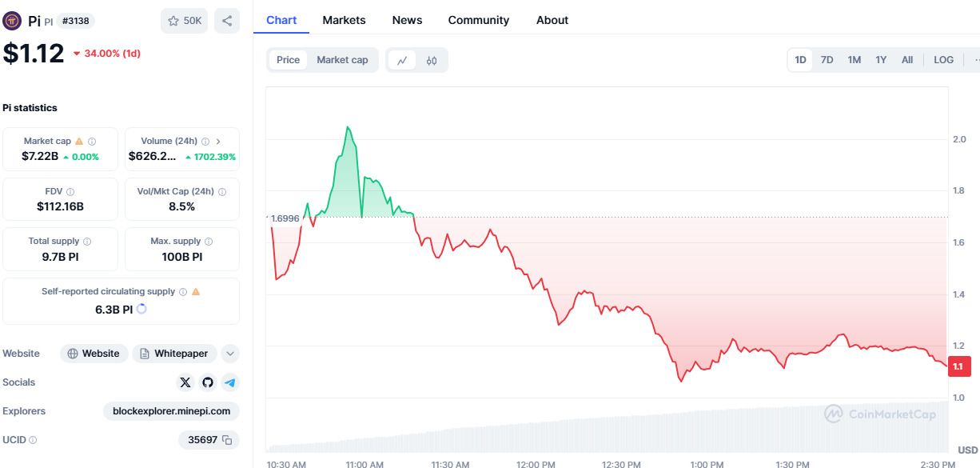The width and height of the screenshot is (980, 468).
Task: Click the Pi statistics heading
Action: [x=30, y=108]
